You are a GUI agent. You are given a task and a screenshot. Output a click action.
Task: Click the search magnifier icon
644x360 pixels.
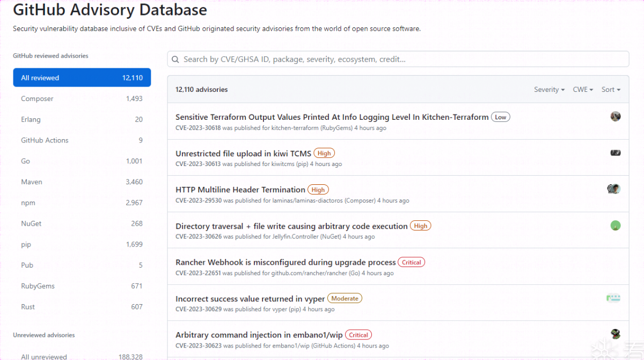point(175,59)
